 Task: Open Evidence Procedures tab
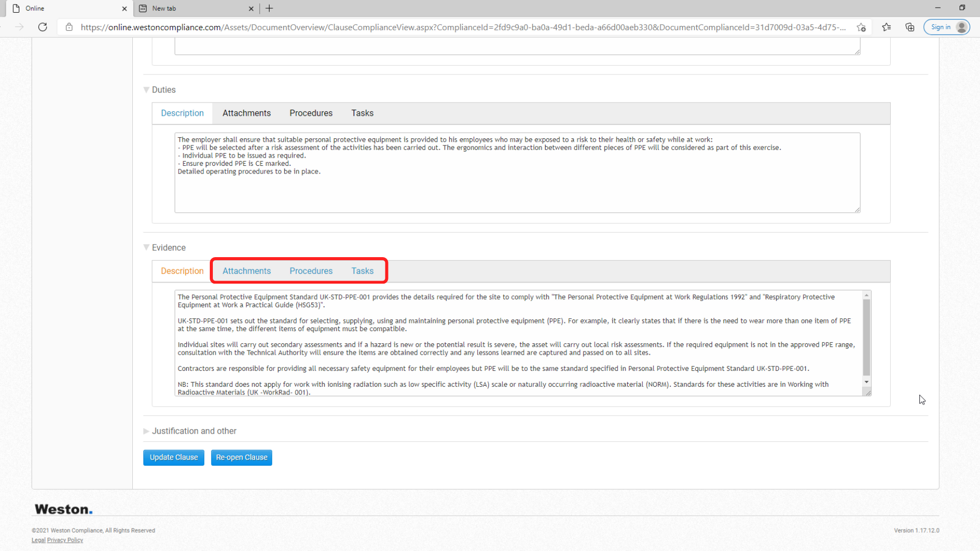pos(311,271)
